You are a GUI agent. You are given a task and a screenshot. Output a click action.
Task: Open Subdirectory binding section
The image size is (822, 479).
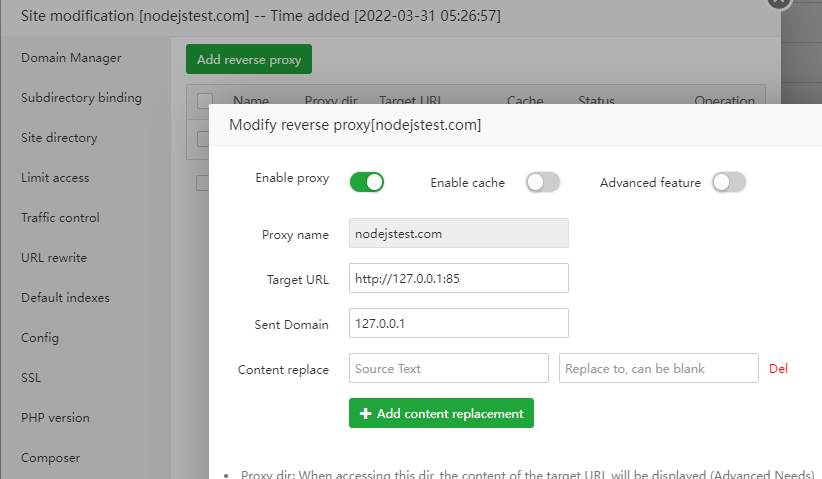tap(81, 98)
